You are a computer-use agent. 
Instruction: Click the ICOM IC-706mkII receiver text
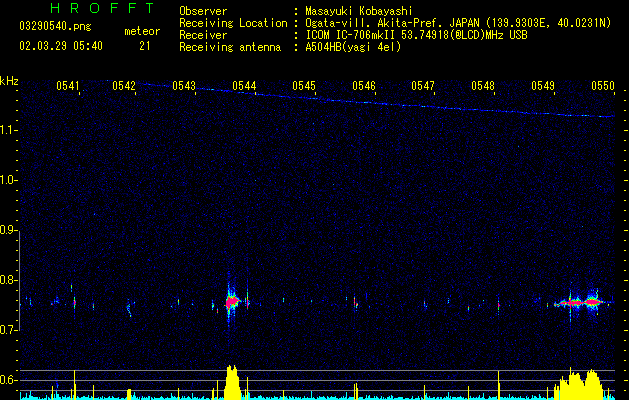(416, 35)
